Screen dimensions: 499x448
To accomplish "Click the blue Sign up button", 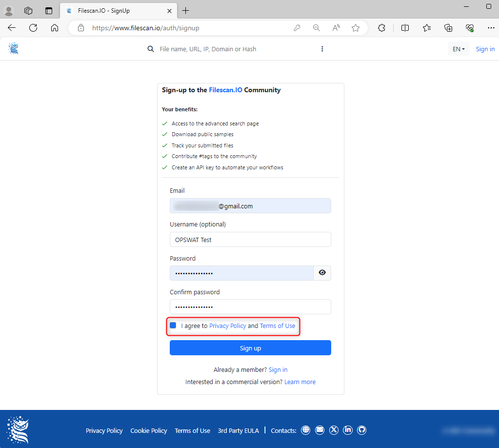I will 250,347.
